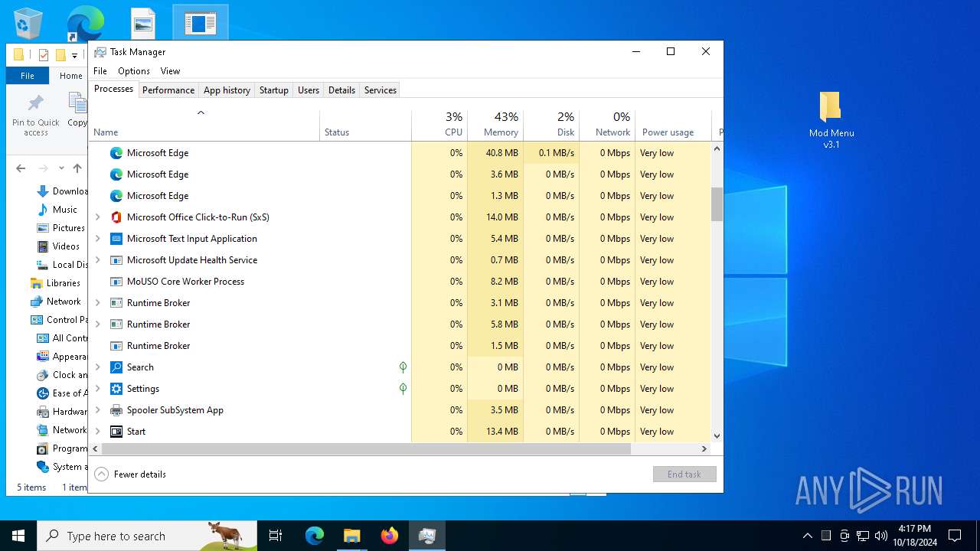Click the Microsoft Edge icon with 40.8 MB
Image resolution: width=980 pixels, height=551 pixels.
coord(116,153)
